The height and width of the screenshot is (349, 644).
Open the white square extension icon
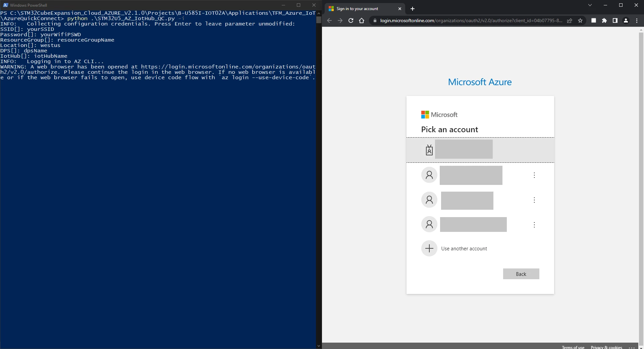pyautogui.click(x=594, y=20)
